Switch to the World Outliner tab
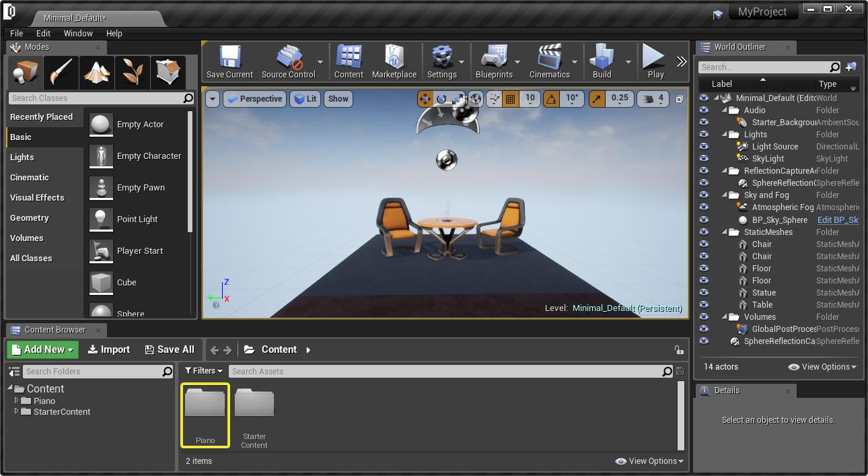Viewport: 868px width, 476px height. click(x=739, y=47)
